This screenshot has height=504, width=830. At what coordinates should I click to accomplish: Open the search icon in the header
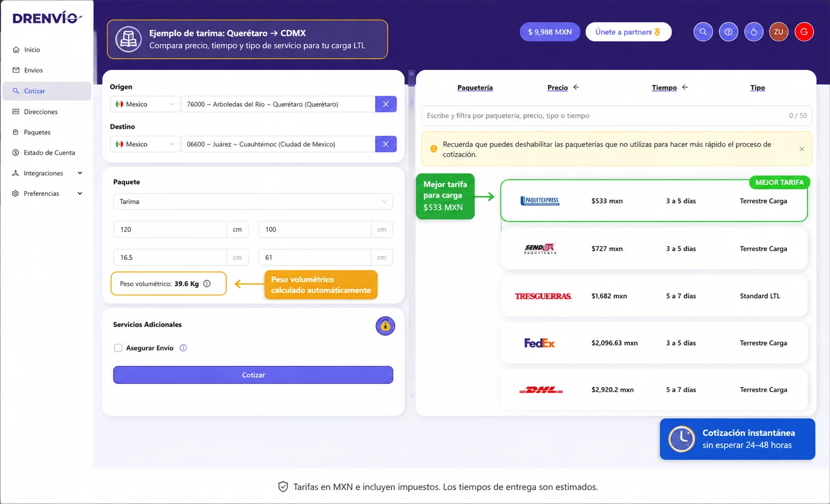(x=703, y=32)
